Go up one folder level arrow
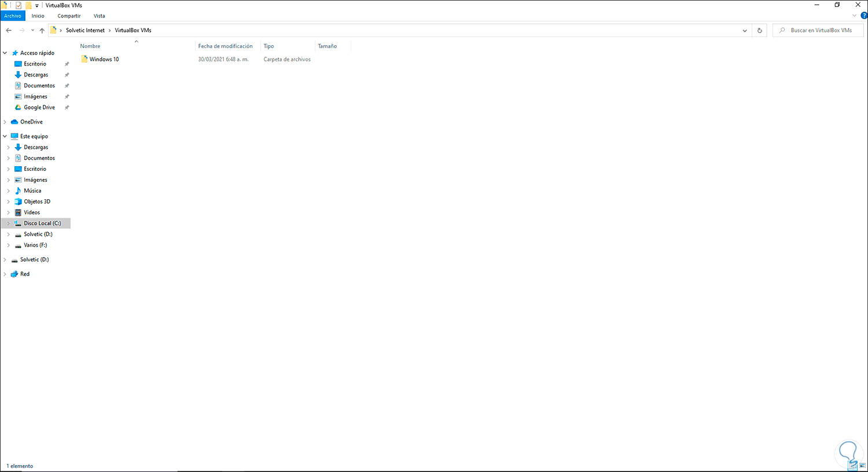This screenshot has width=868, height=472. [42, 30]
